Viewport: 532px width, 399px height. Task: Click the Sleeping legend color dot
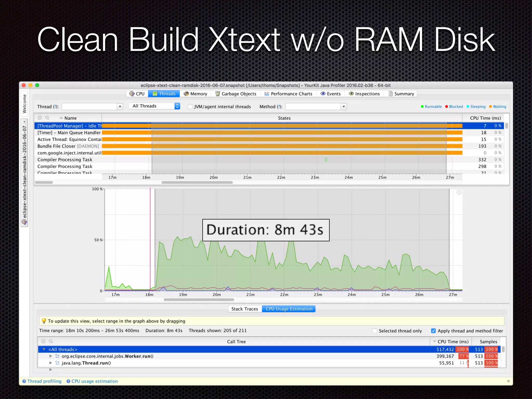(468, 107)
